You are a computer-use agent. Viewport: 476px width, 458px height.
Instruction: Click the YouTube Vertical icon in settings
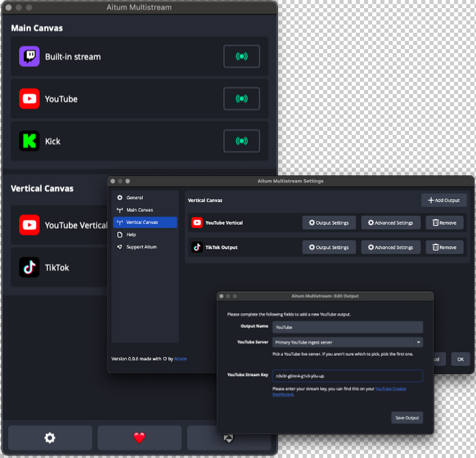pyautogui.click(x=197, y=223)
